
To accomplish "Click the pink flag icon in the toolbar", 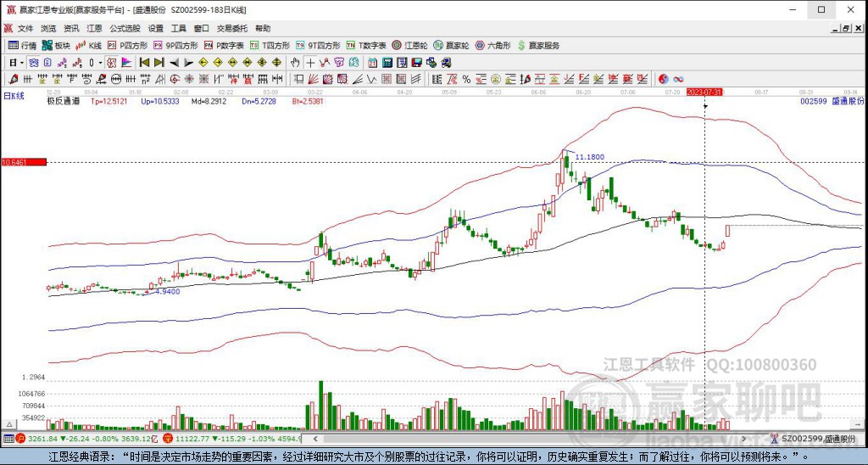I will (x=126, y=63).
